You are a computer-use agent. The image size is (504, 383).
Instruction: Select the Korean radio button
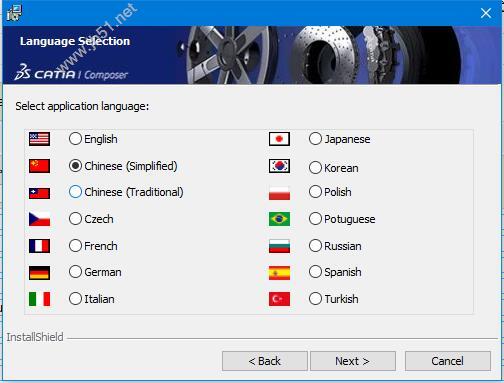315,168
